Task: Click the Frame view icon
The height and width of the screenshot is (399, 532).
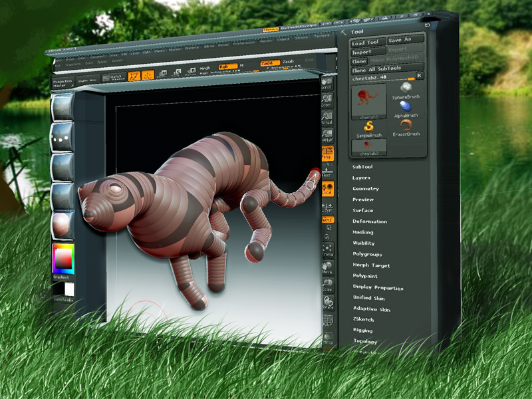Action: click(x=328, y=250)
